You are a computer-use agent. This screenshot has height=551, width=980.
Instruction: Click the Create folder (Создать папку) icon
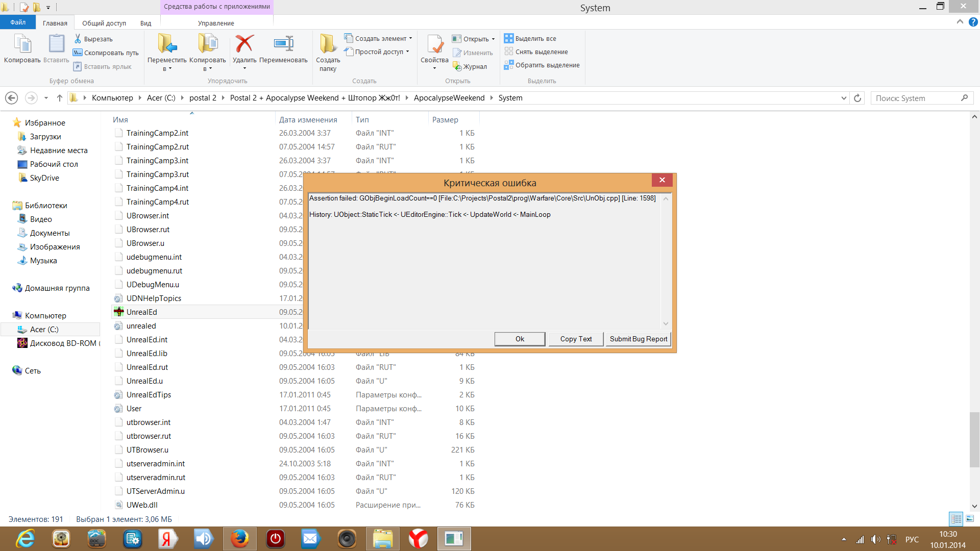pos(328,44)
